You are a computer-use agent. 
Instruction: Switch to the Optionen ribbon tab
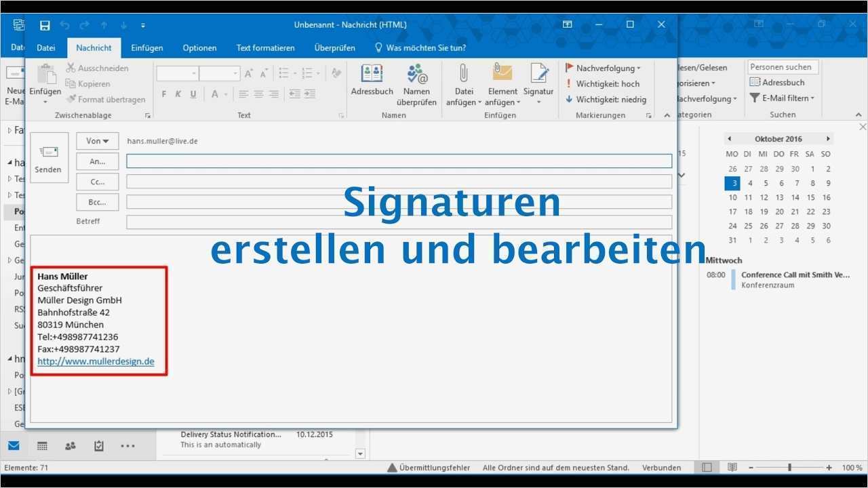pos(199,47)
